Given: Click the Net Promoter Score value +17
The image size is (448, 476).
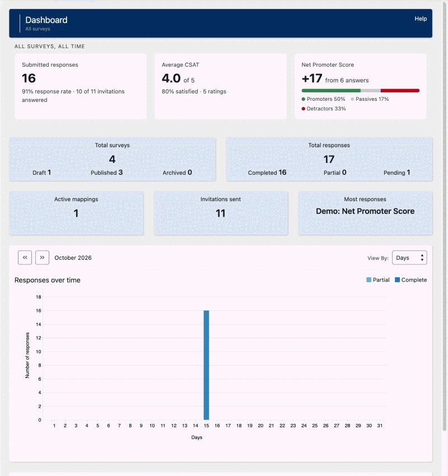Looking at the screenshot, I should tap(312, 78).
